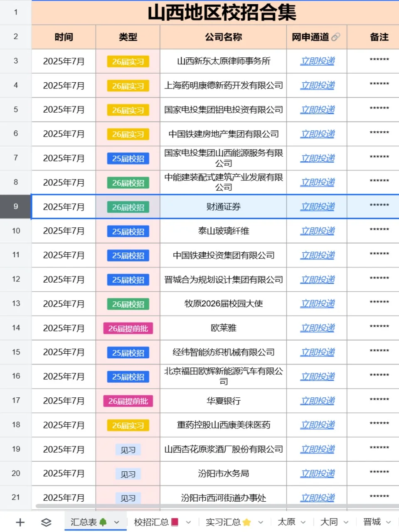399x532 pixels.
Task: Click 见习 tag in 汾阳市水务局 row
Action: point(128,474)
